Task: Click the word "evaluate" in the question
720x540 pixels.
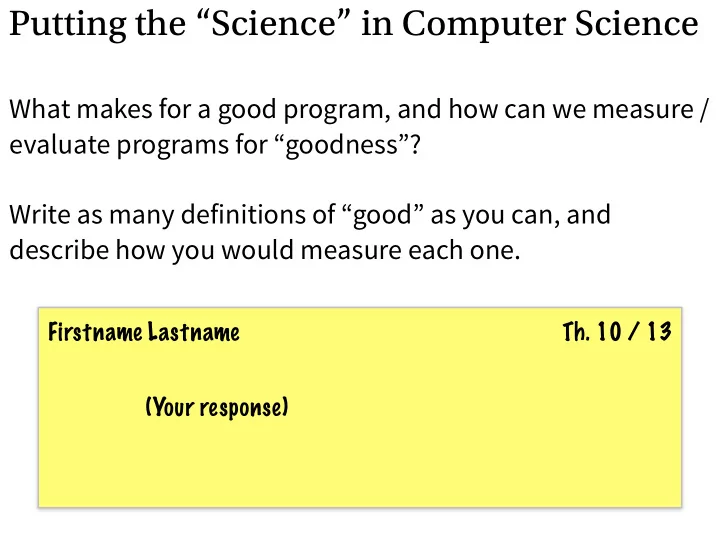Action: click(x=60, y=145)
